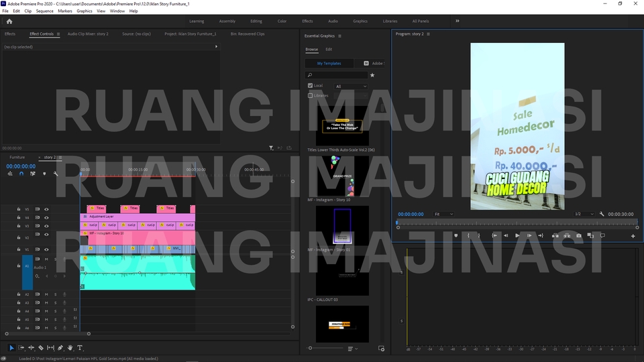Viewport: 644px width, 362px height.
Task: Select the Slip tool
Action: coord(50,348)
